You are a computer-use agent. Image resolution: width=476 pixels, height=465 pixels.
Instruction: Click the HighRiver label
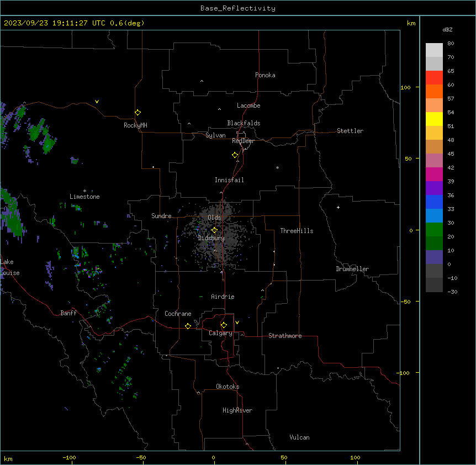coord(237,410)
